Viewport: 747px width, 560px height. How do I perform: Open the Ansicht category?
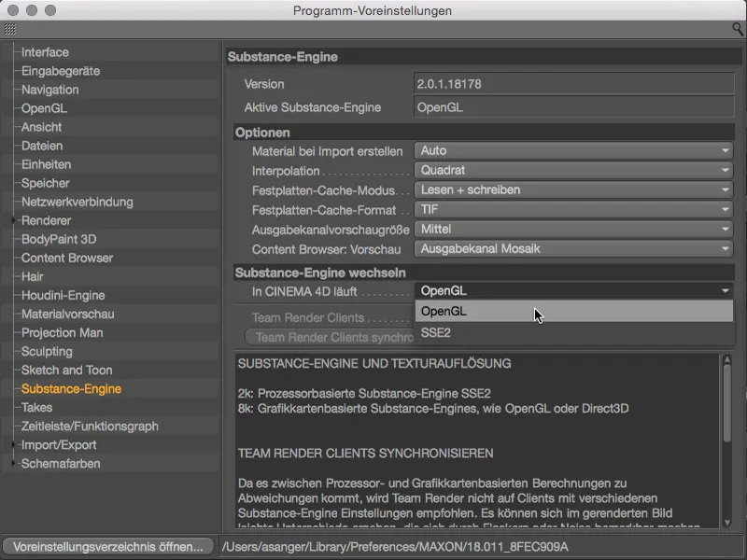(x=41, y=127)
